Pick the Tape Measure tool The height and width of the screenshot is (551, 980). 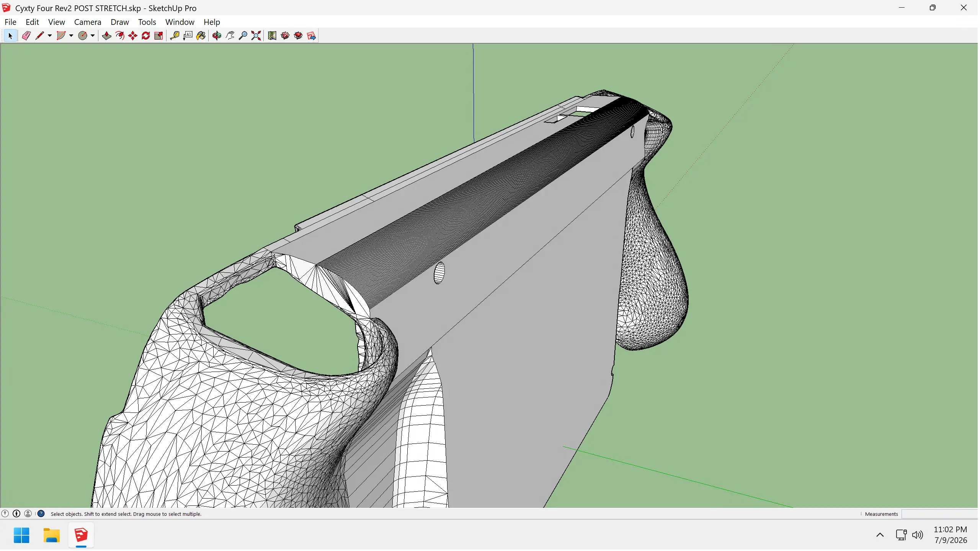(x=175, y=36)
